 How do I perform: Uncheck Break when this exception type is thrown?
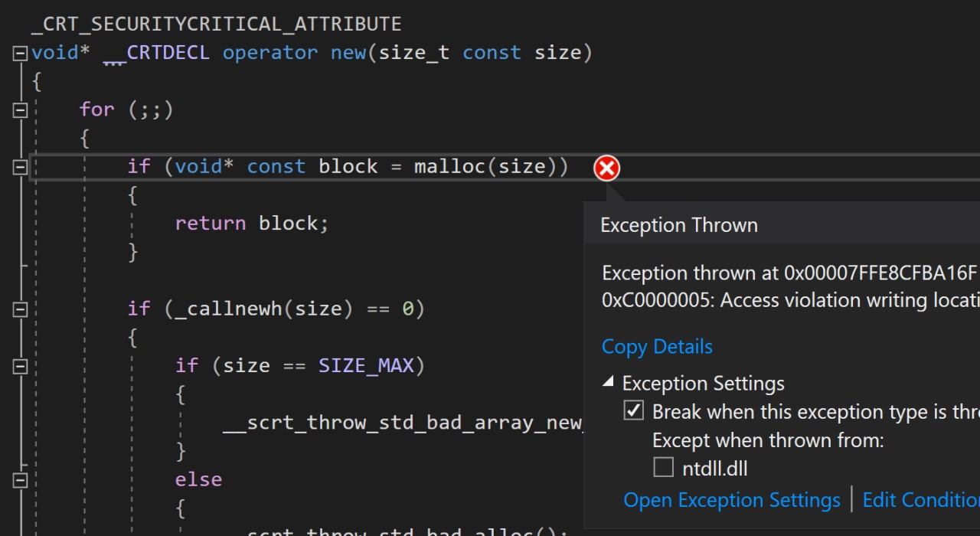click(634, 411)
